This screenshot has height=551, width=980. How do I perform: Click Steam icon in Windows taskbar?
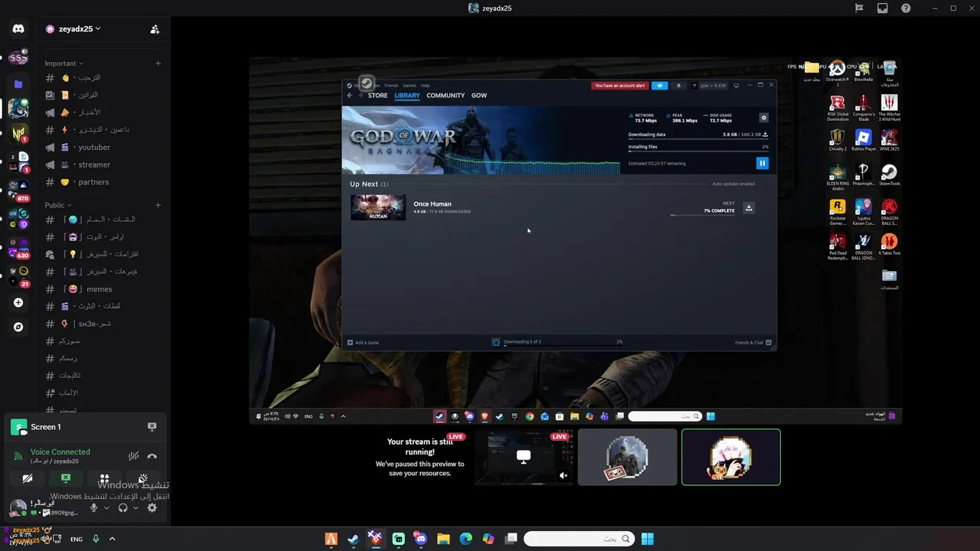(x=353, y=539)
